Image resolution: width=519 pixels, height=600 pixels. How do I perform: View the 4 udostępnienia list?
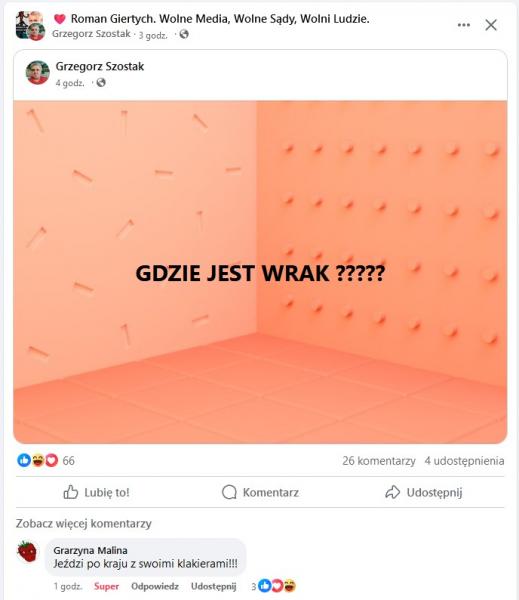point(464,461)
